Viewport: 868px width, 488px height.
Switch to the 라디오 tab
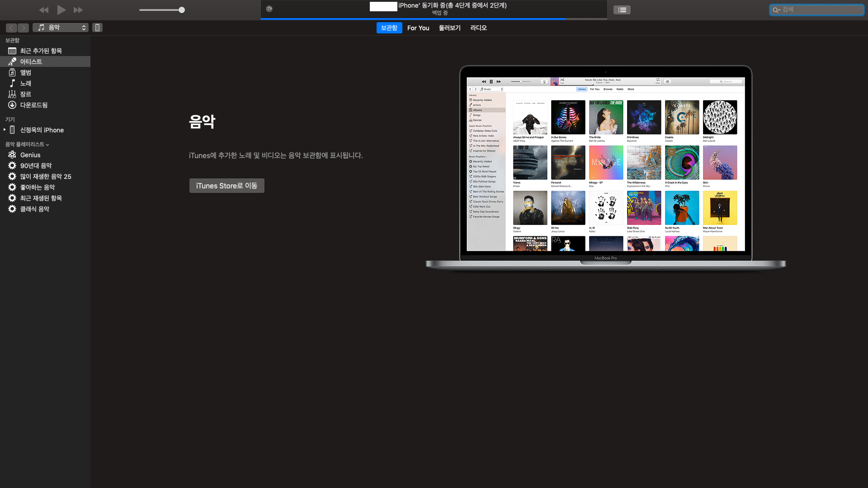pyautogui.click(x=478, y=28)
